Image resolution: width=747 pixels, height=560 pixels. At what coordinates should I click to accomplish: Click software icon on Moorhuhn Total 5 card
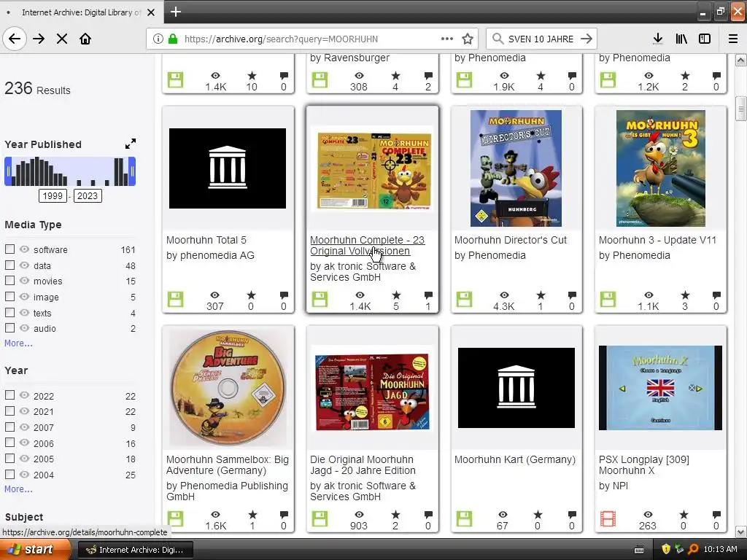pos(175,300)
